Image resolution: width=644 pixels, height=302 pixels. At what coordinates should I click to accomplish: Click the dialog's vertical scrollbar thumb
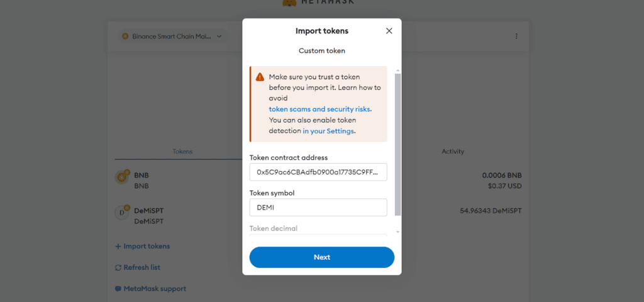tap(397, 145)
